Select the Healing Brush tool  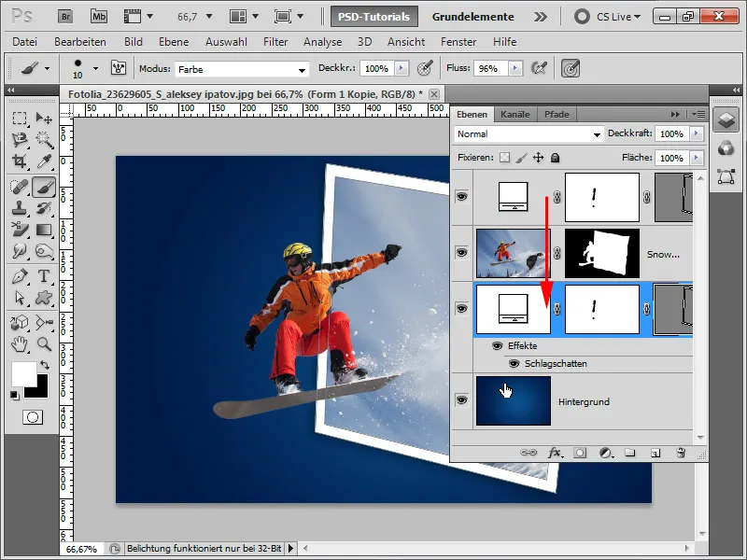pos(20,187)
